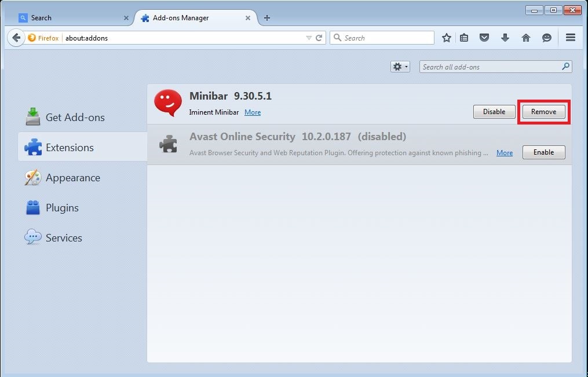
Task: Open More link for Iminent Minibar
Action: 253,112
